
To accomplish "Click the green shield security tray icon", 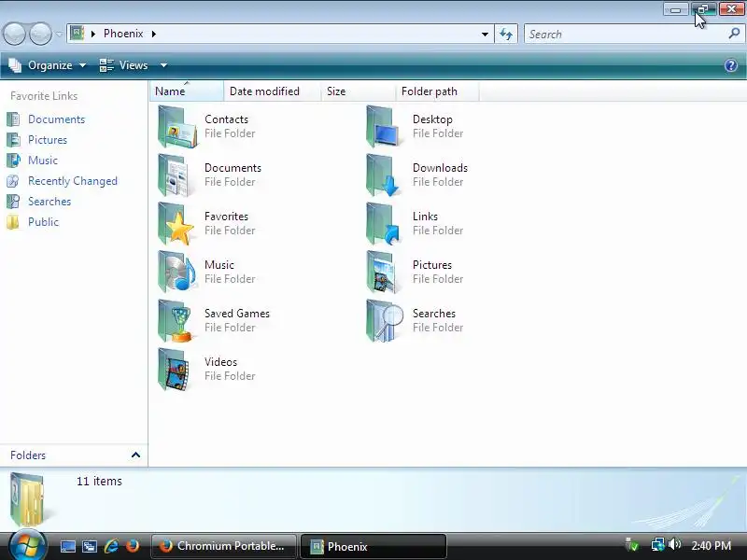I will coord(633,545).
